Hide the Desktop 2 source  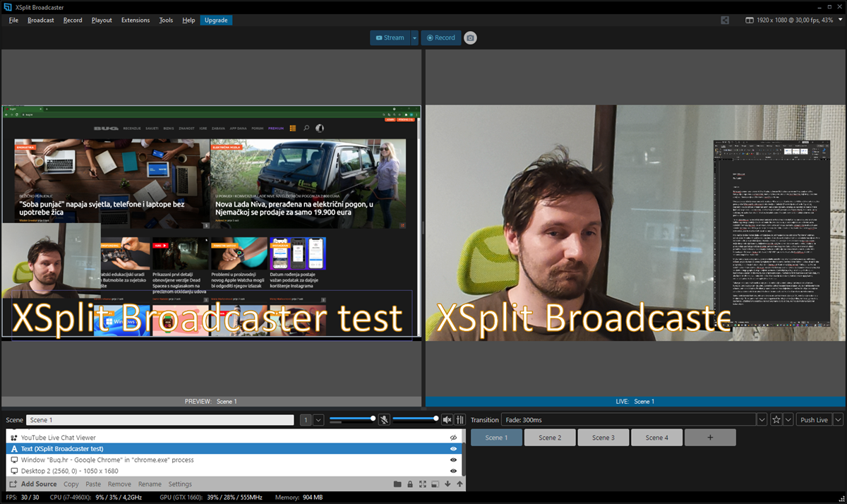[454, 471]
